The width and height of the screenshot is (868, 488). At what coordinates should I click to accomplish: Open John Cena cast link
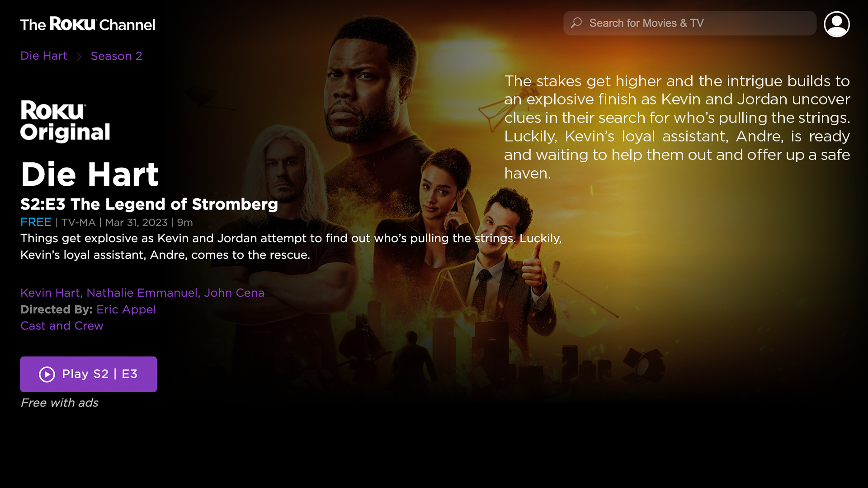coord(234,293)
